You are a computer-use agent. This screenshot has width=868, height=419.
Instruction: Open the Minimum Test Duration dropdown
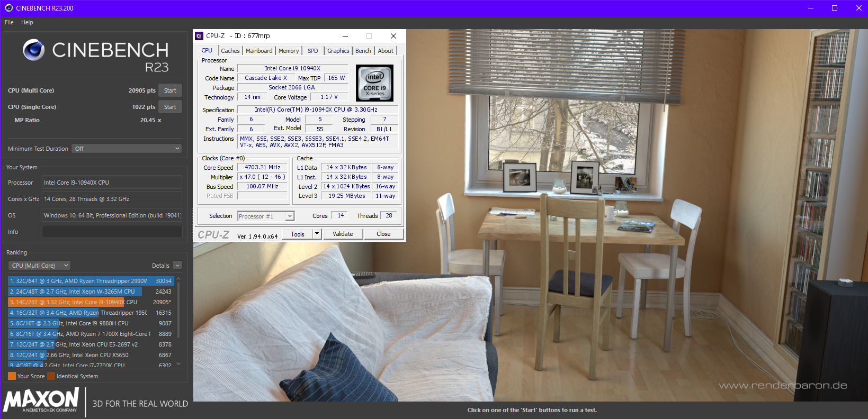[127, 149]
